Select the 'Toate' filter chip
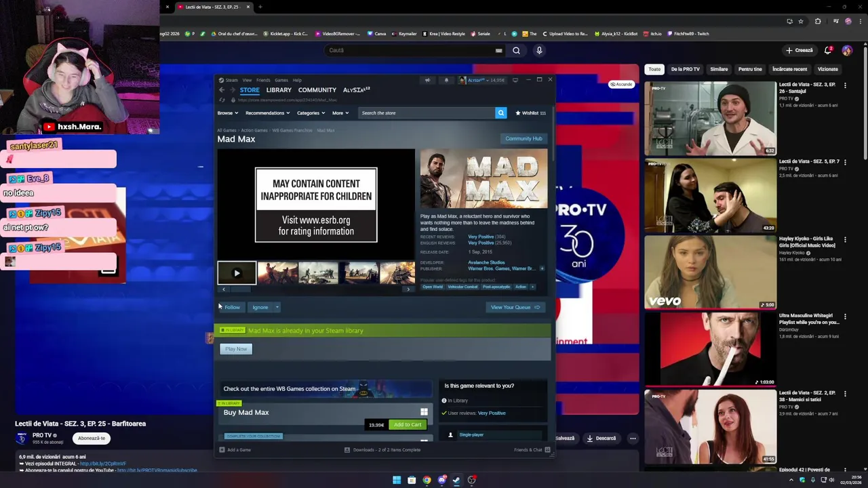Screen dimensions: 868x488 tap(654, 69)
